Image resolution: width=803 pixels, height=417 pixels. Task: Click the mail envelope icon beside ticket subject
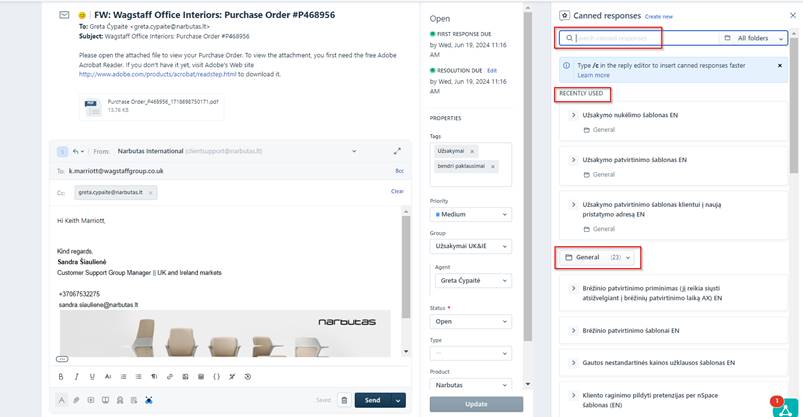[64, 15]
